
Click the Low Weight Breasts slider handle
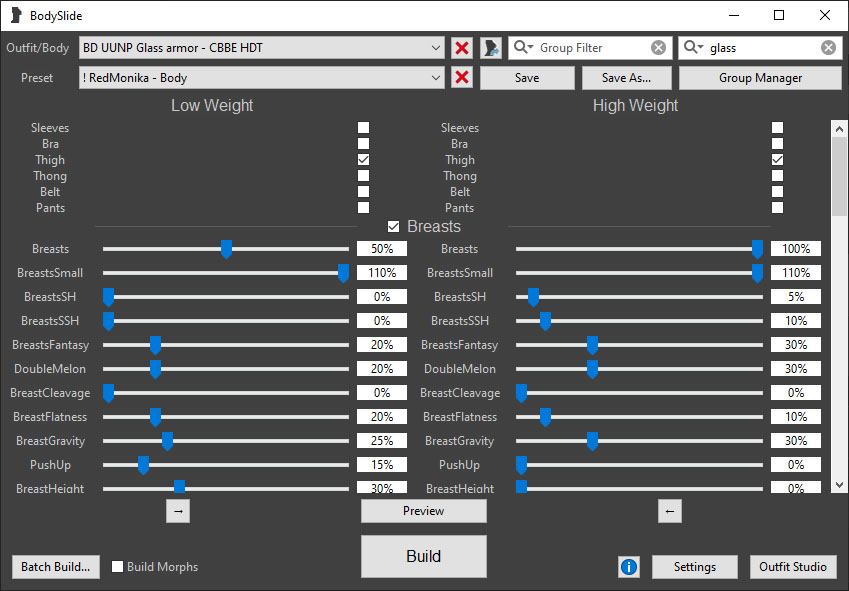(226, 249)
